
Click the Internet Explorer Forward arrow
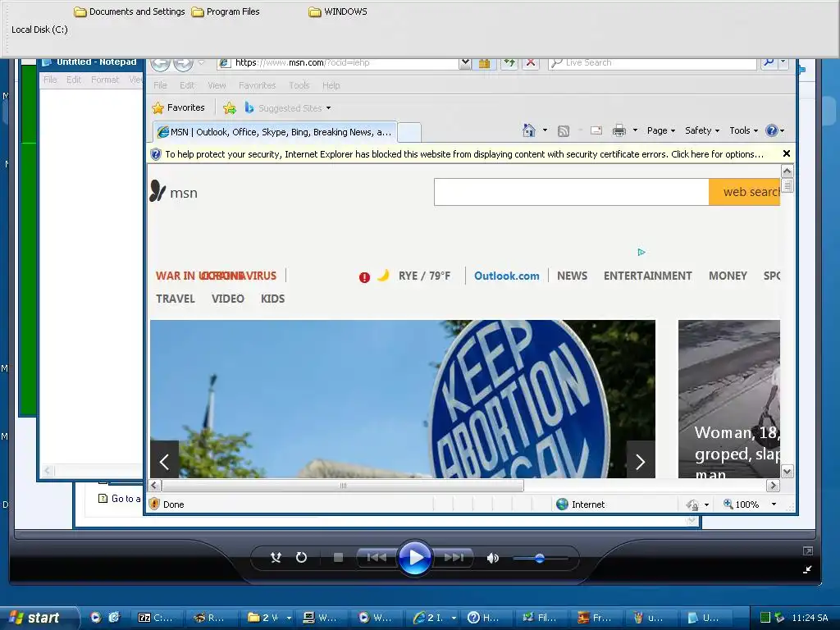[x=183, y=64]
